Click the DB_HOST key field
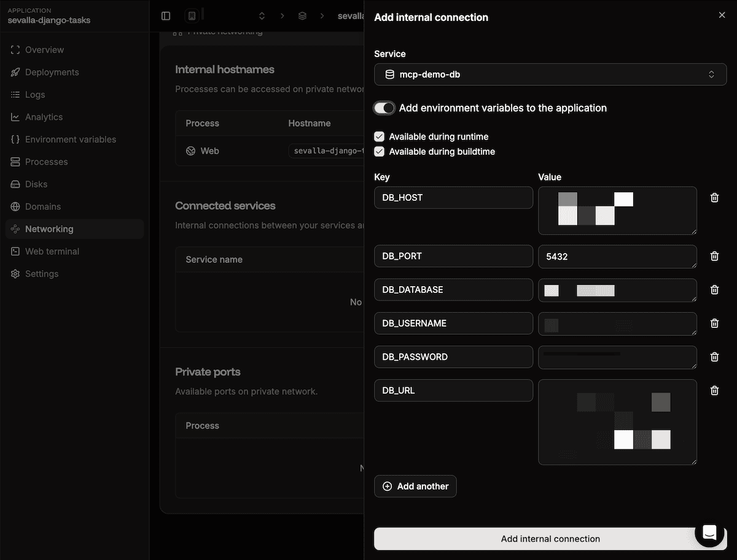 (x=453, y=198)
